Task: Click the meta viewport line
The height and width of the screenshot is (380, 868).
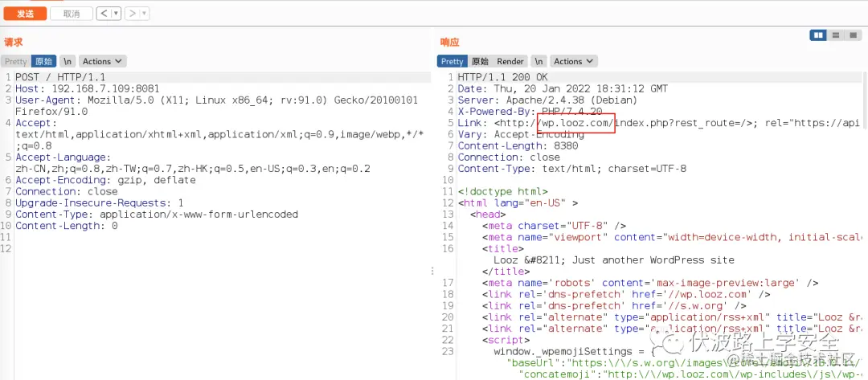Action: click(671, 237)
